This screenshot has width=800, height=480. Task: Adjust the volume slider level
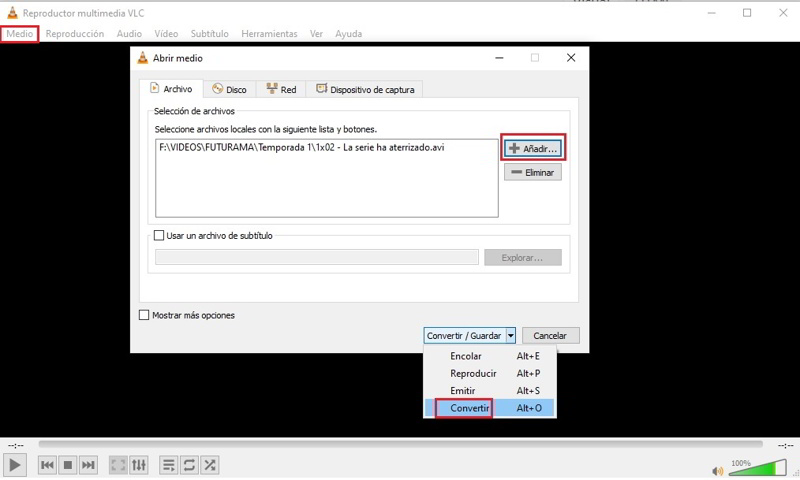pyautogui.click(x=757, y=467)
